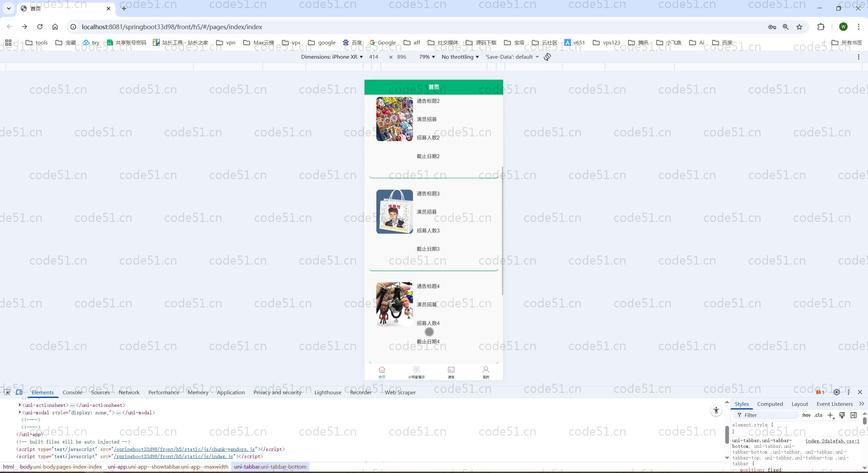Toggle element classes with .cls
Viewport: 868px width, 473px height.
point(818,415)
